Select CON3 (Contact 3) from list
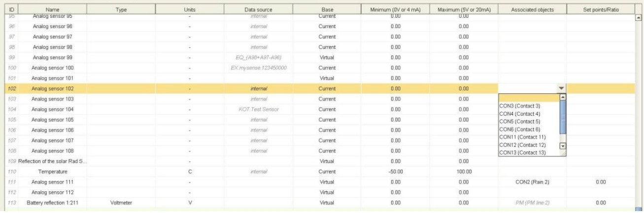 pyautogui.click(x=520, y=106)
